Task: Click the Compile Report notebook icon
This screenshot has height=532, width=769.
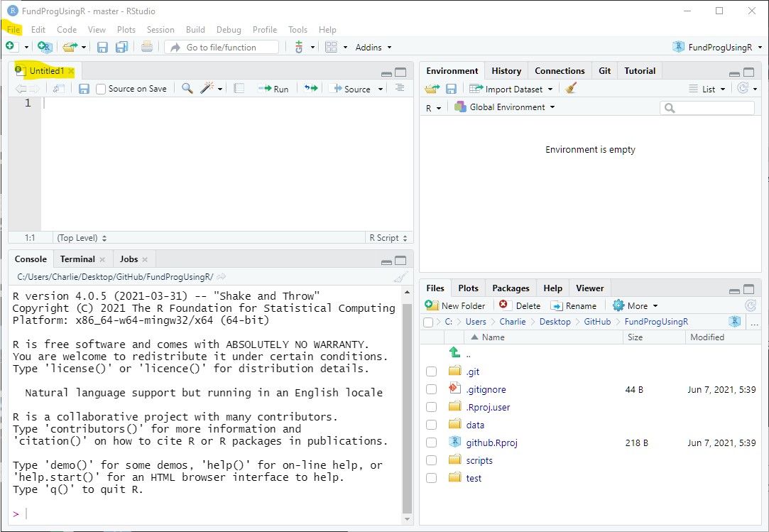Action: click(x=239, y=89)
